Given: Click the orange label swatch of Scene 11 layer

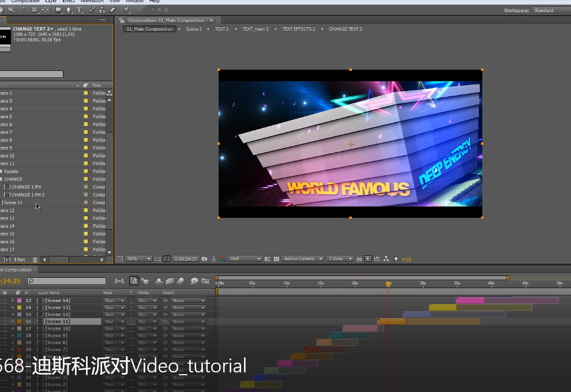Looking at the screenshot, I should [x=19, y=322].
